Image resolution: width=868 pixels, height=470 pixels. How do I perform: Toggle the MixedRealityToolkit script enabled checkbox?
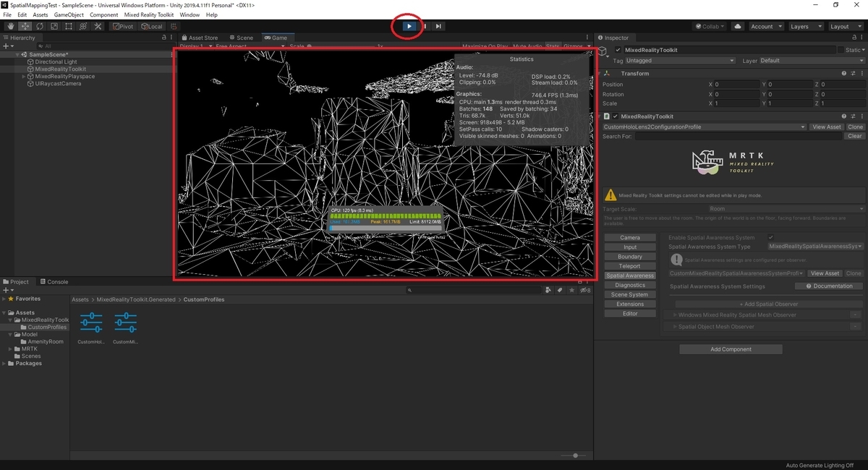point(616,116)
